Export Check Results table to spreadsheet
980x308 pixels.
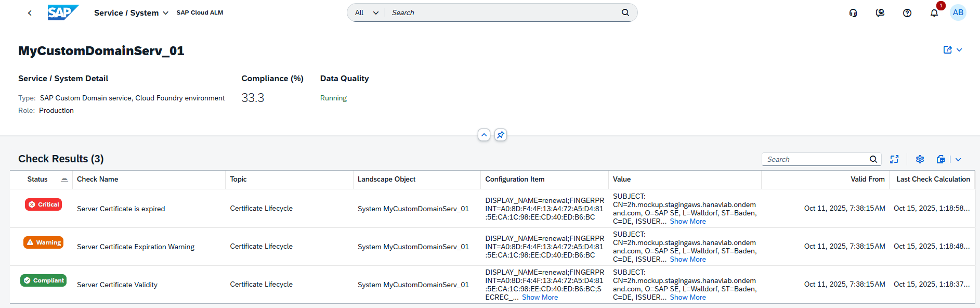tap(940, 159)
